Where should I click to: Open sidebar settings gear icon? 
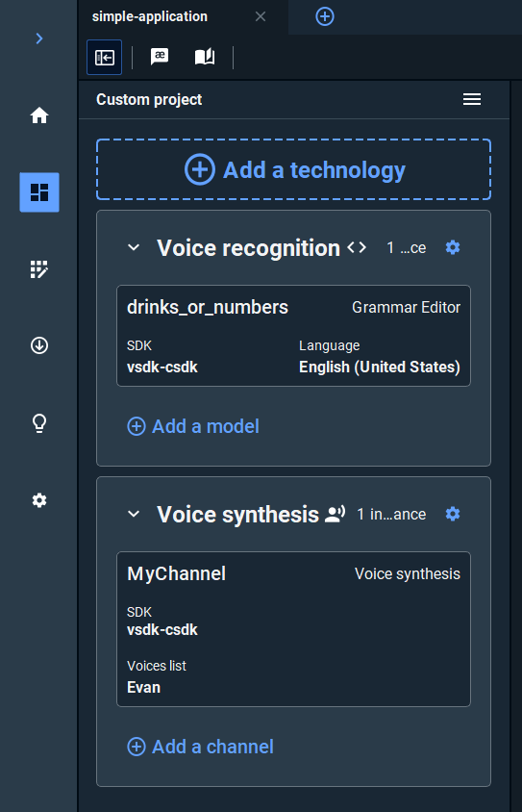(x=39, y=500)
